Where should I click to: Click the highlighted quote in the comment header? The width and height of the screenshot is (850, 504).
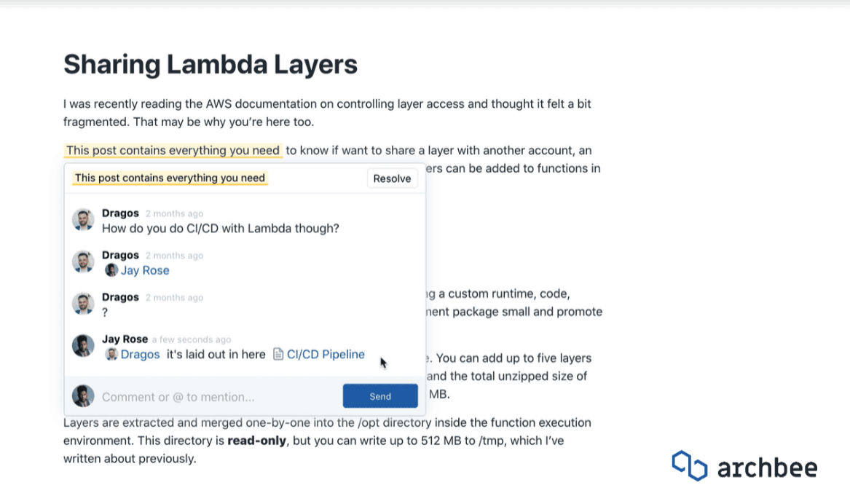point(170,178)
